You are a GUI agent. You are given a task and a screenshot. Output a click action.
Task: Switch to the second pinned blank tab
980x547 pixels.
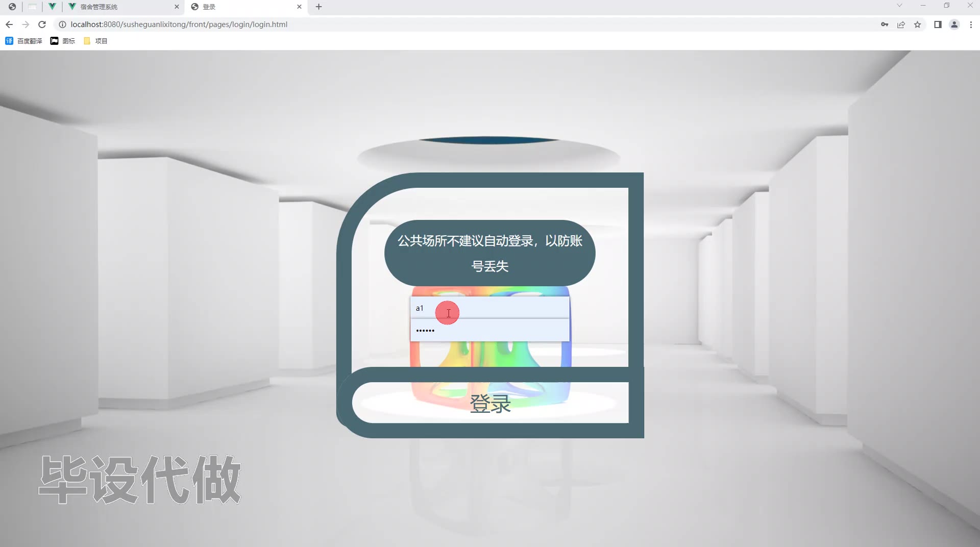tap(32, 7)
